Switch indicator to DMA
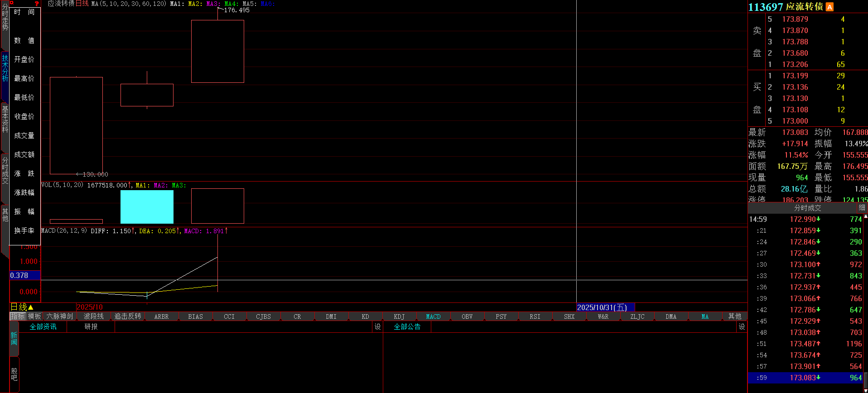 (x=671, y=316)
